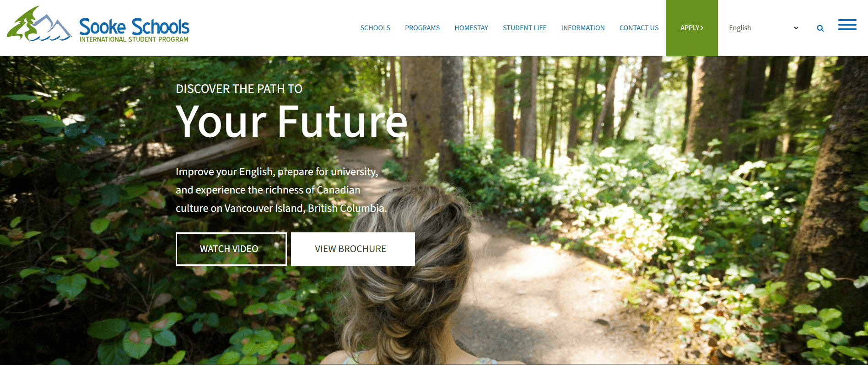Click the Apply button arrow chevron

[702, 28]
